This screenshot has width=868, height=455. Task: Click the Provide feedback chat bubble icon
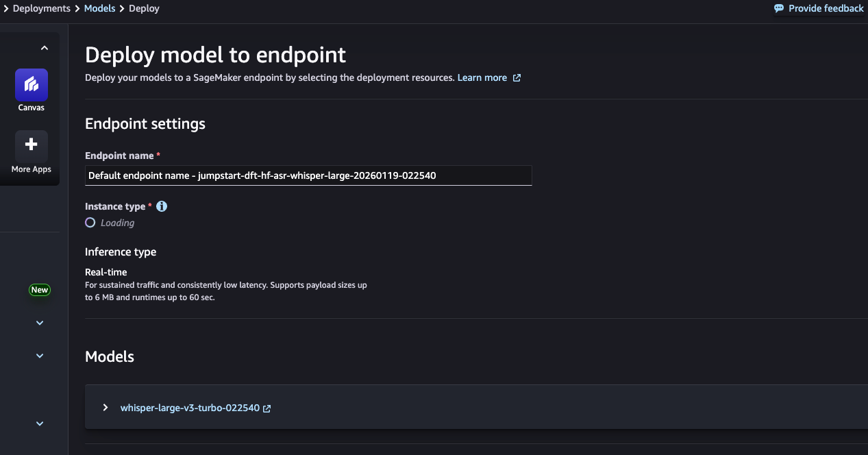(x=779, y=8)
